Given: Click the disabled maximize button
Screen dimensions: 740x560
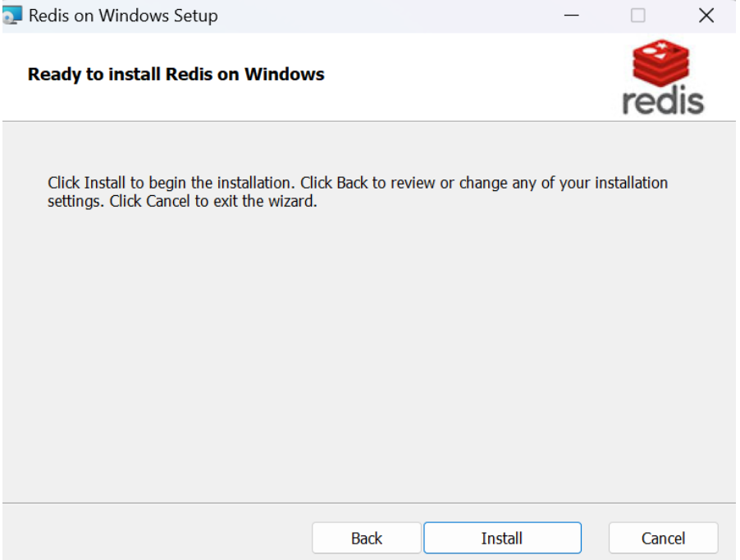Looking at the screenshot, I should (638, 16).
